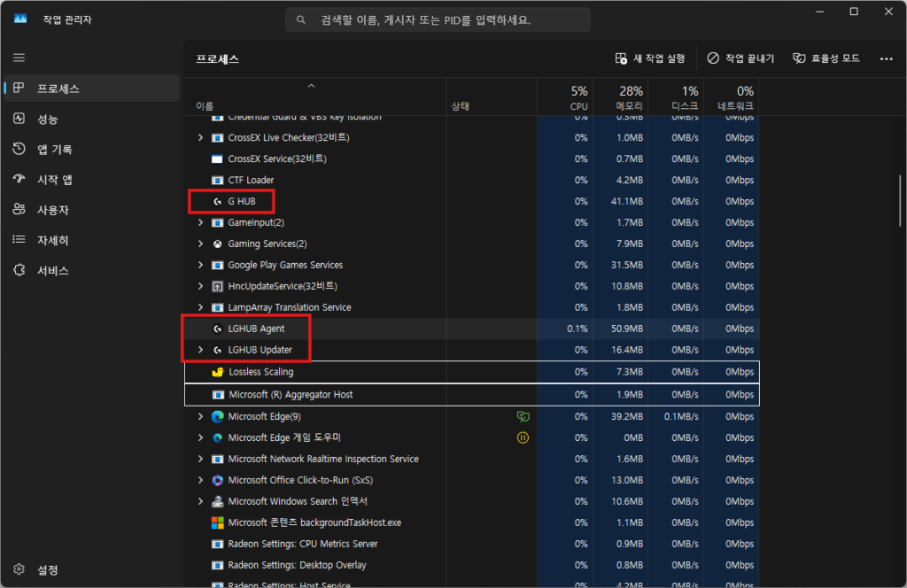This screenshot has height=588, width=907.
Task: Click the 프로세스 page heading
Action: (218, 59)
